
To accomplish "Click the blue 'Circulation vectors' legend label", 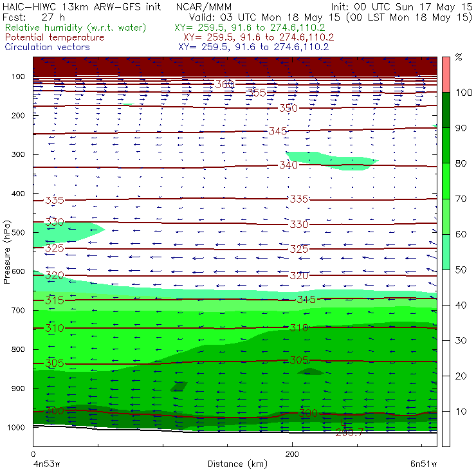I will pos(47,47).
